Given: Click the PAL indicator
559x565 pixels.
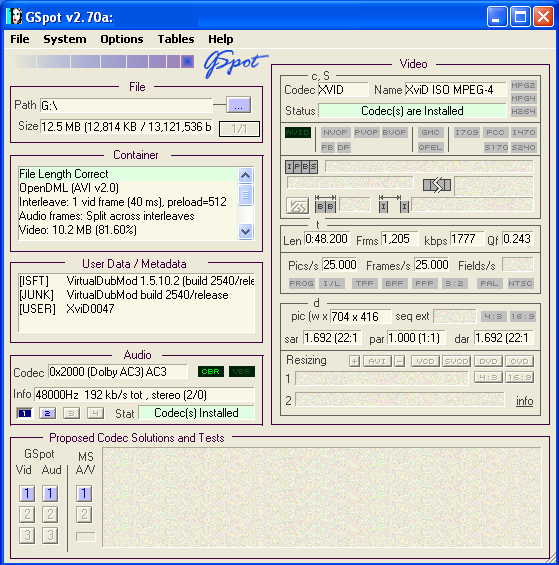Looking at the screenshot, I should coord(489,284).
